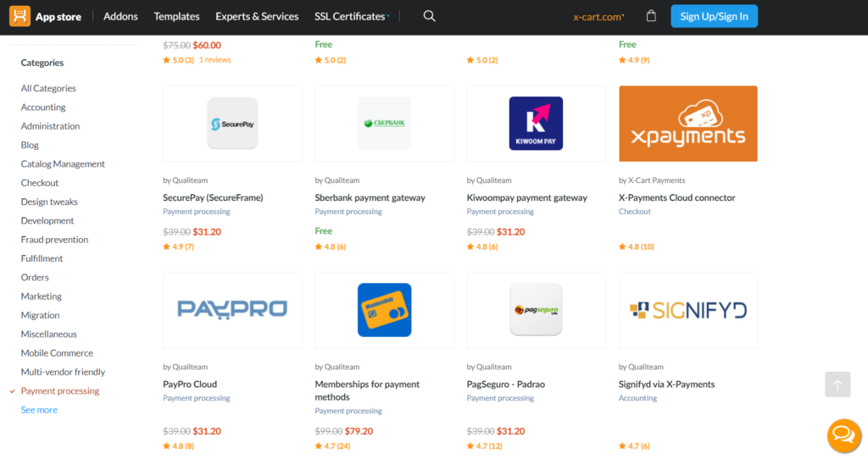Click the X-Cart App store logo icon
The width and height of the screenshot is (868, 459).
(x=20, y=16)
